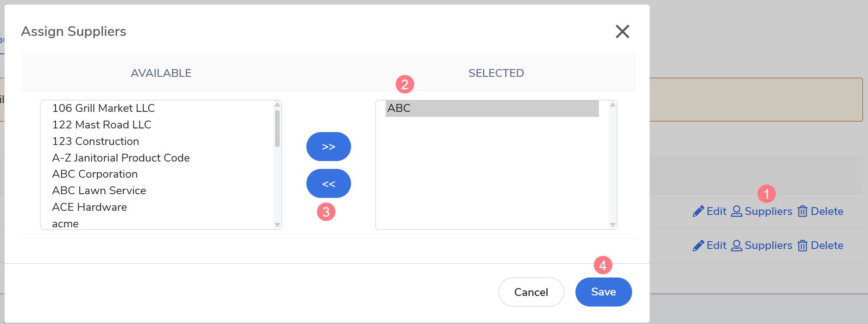868x324 pixels.
Task: Select 123 Construction in available list
Action: point(95,141)
